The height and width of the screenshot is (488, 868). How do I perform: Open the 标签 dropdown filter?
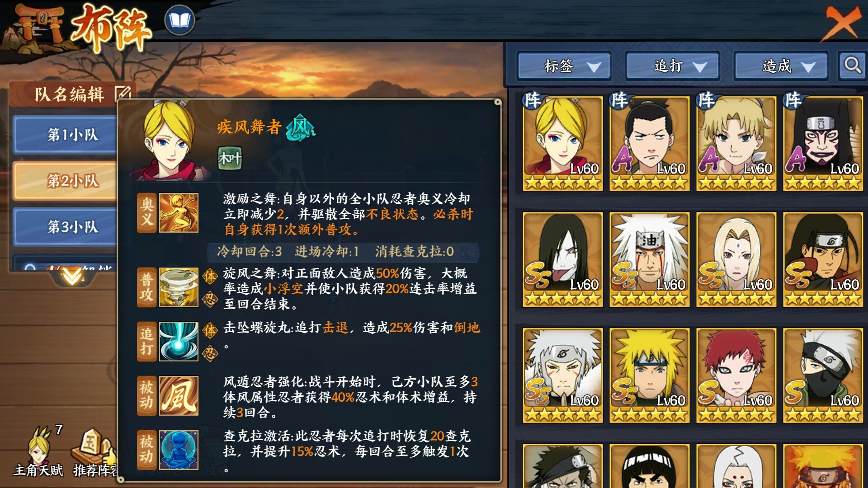click(x=564, y=66)
